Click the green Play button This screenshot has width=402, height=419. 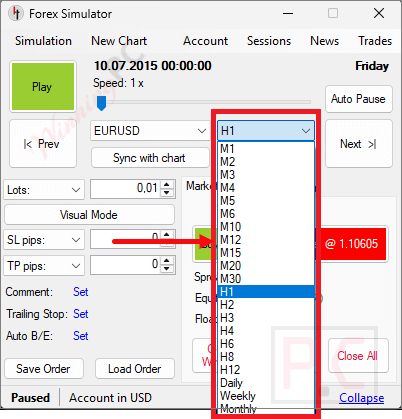tap(43, 87)
